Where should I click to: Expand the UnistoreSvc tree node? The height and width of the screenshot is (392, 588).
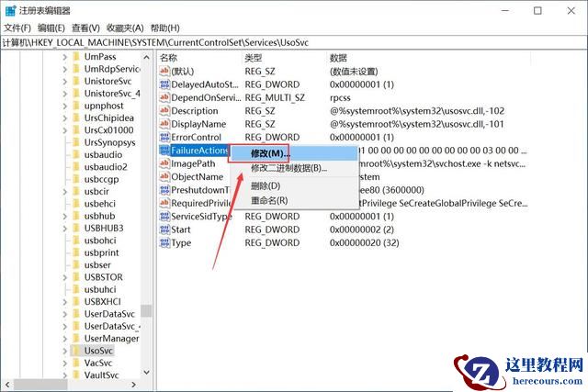[65, 82]
